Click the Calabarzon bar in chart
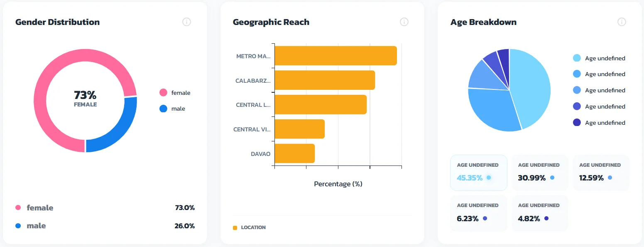644x247 pixels. tap(325, 80)
